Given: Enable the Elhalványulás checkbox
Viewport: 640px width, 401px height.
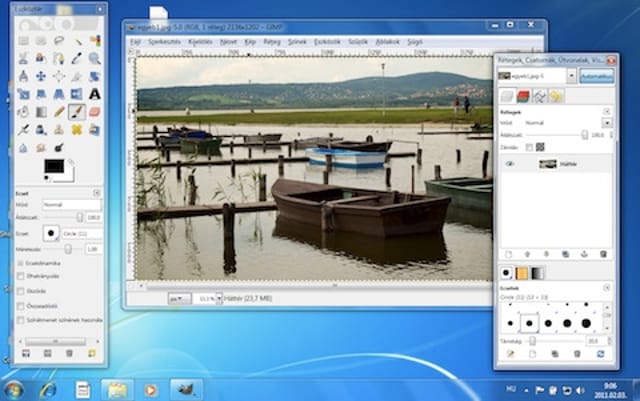Looking at the screenshot, I should 20,276.
